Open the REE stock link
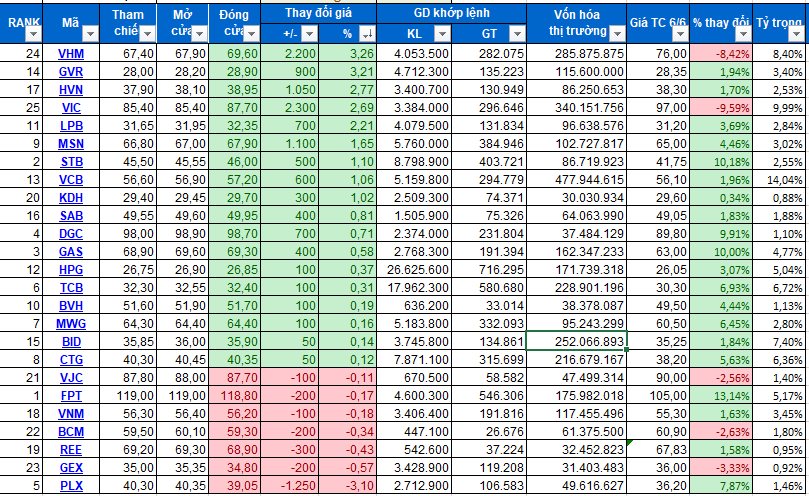Viewport: 809px width, 496px height. click(x=71, y=450)
